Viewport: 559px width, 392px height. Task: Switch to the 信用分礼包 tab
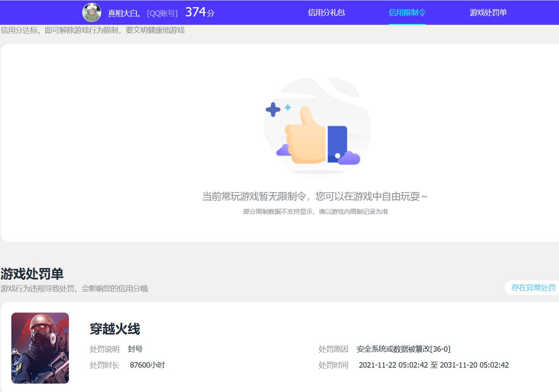click(x=326, y=13)
